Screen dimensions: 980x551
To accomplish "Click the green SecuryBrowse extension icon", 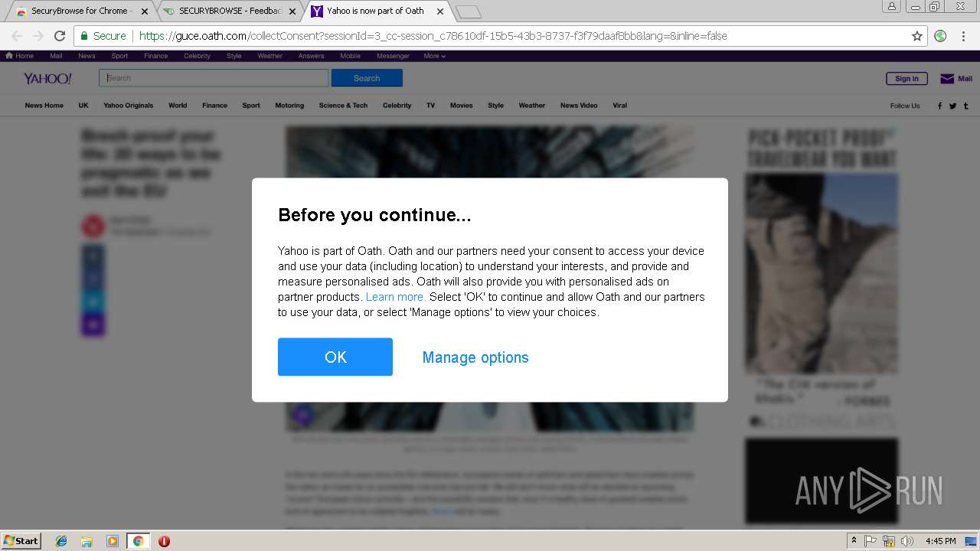I will tap(940, 36).
